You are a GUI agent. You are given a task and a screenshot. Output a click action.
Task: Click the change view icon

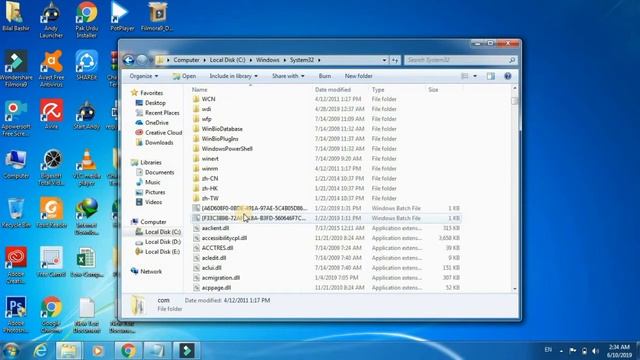(464, 76)
